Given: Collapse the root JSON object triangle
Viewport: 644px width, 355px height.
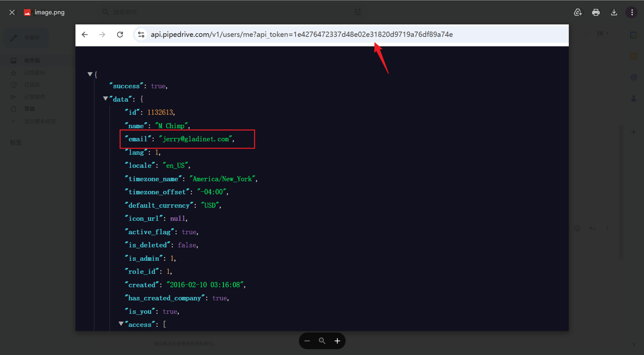Looking at the screenshot, I should pyautogui.click(x=90, y=74).
